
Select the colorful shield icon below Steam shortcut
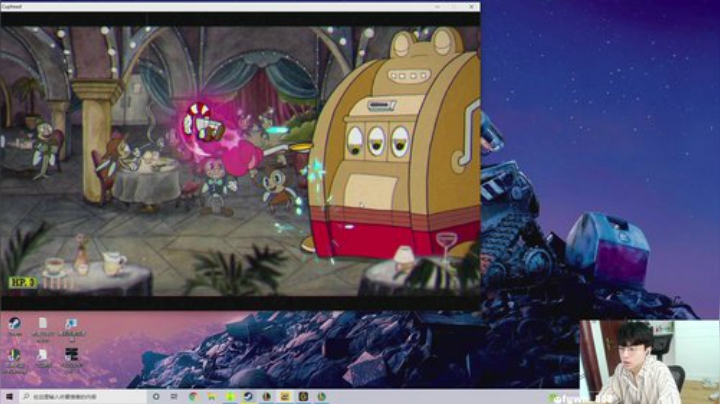tap(14, 360)
